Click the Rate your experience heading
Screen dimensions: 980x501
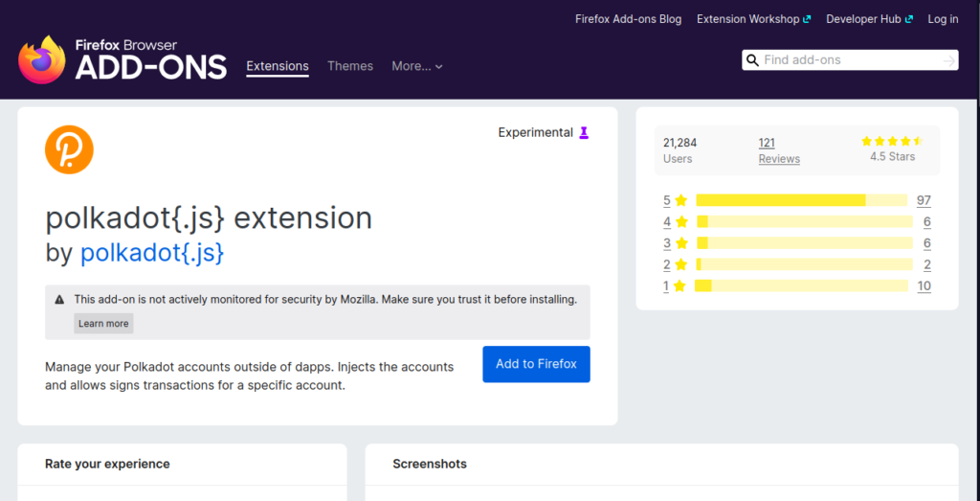[x=107, y=464]
